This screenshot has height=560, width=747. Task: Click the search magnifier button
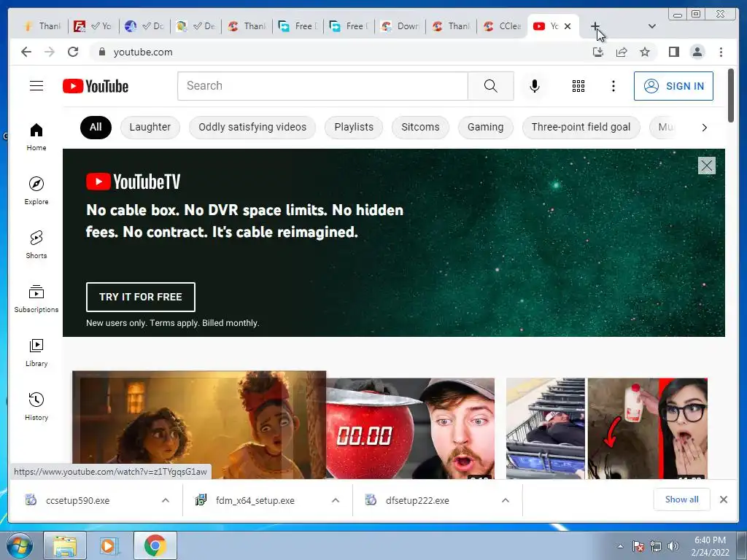pyautogui.click(x=491, y=86)
